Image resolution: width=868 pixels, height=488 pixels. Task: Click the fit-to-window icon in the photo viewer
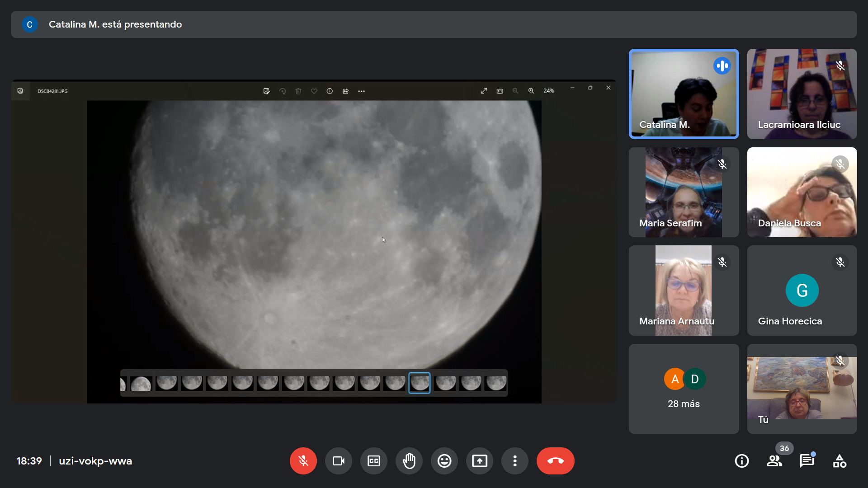[x=500, y=91]
